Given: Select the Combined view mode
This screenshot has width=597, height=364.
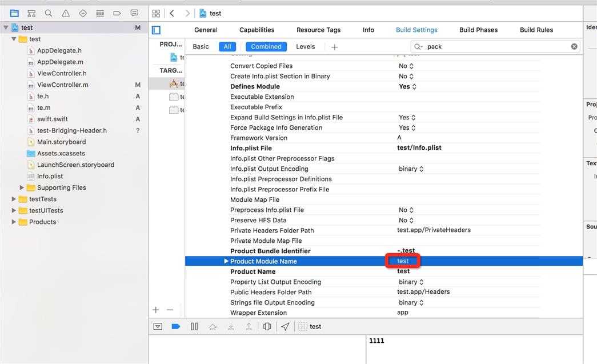Looking at the screenshot, I should [x=266, y=46].
